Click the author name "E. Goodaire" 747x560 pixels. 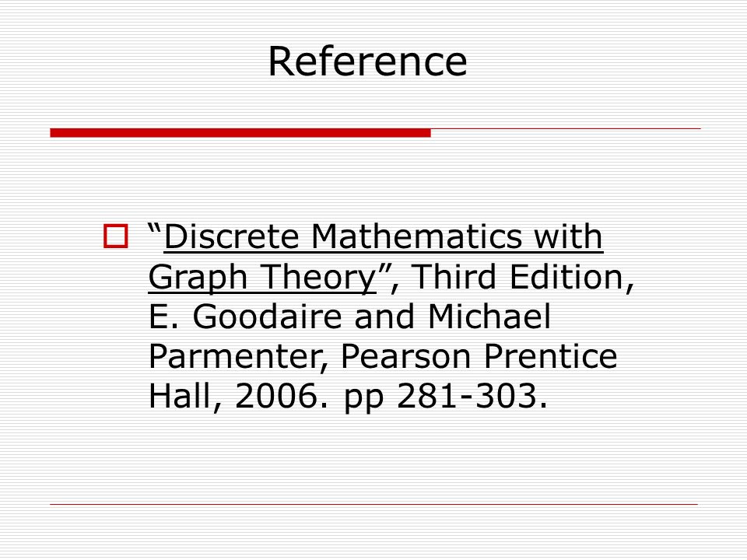click(246, 317)
